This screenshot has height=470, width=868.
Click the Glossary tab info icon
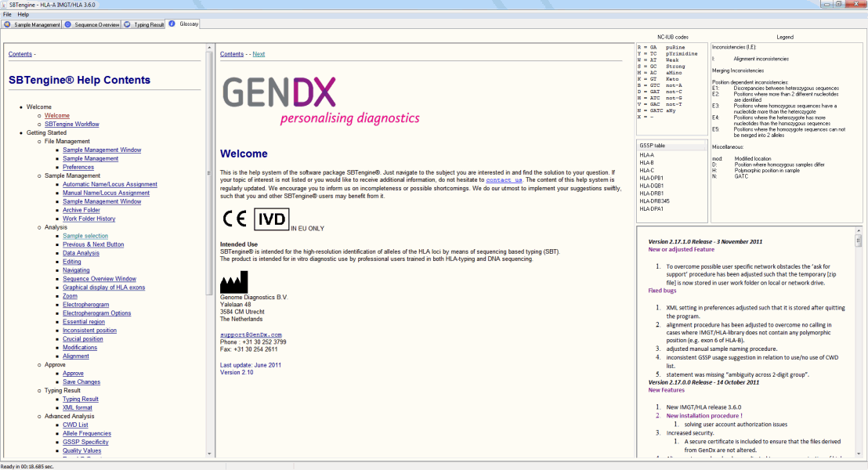click(172, 23)
